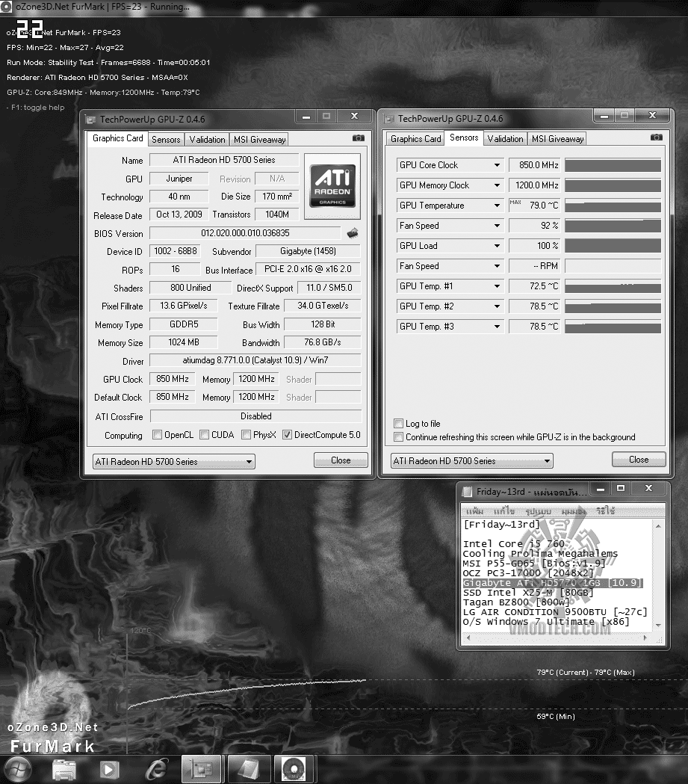Click the Driver field 'atiumdag 8.771.0.0'
This screenshot has width=688, height=784.
click(x=255, y=360)
